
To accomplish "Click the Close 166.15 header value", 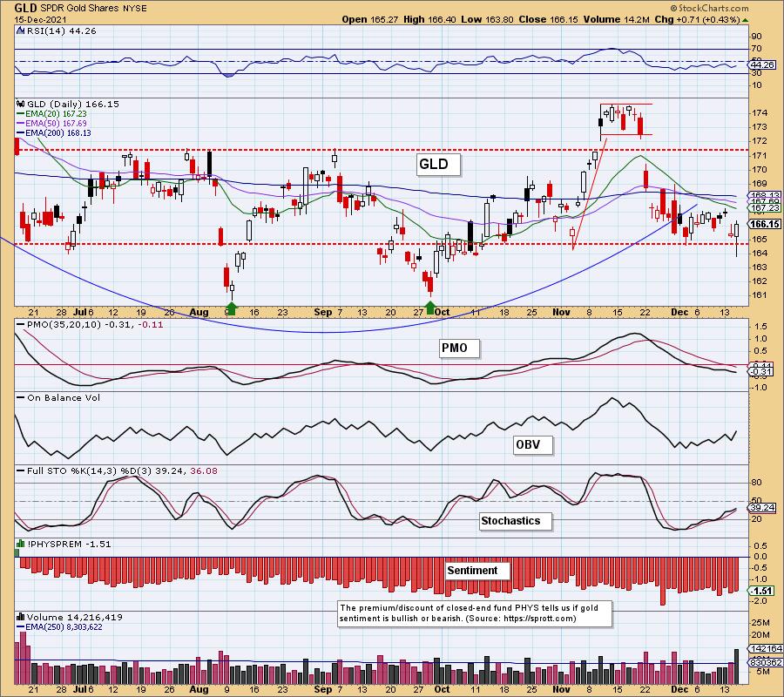I will [x=548, y=19].
